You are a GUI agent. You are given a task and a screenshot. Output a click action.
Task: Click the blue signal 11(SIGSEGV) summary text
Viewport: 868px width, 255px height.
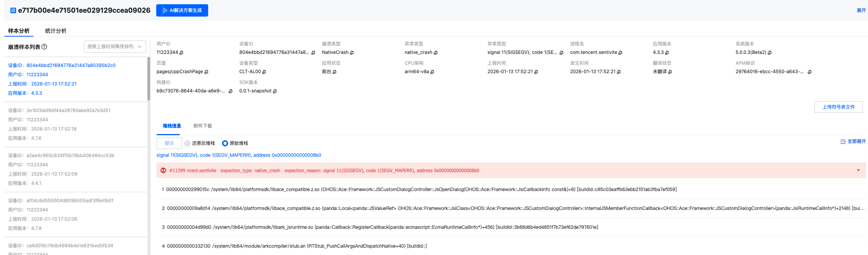(239, 155)
